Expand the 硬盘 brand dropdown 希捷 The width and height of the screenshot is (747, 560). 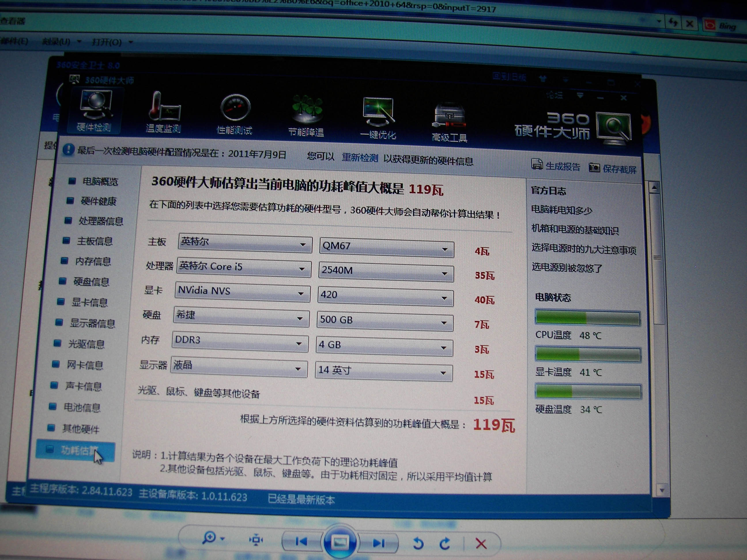[242, 317]
